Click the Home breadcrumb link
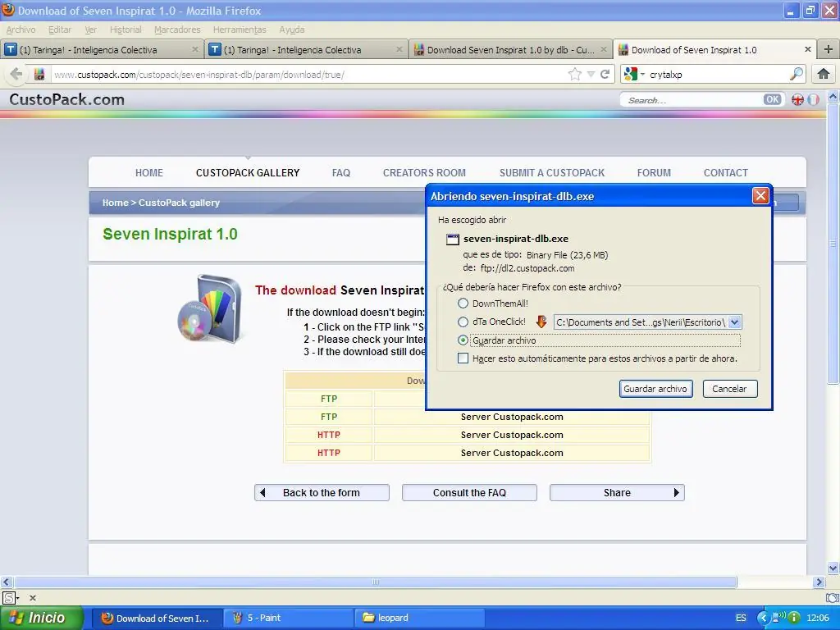The height and width of the screenshot is (630, 840). [115, 203]
